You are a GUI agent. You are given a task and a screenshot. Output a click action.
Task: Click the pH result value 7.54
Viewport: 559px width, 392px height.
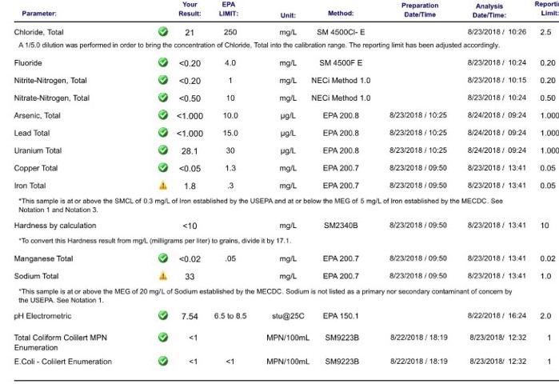click(x=190, y=316)
